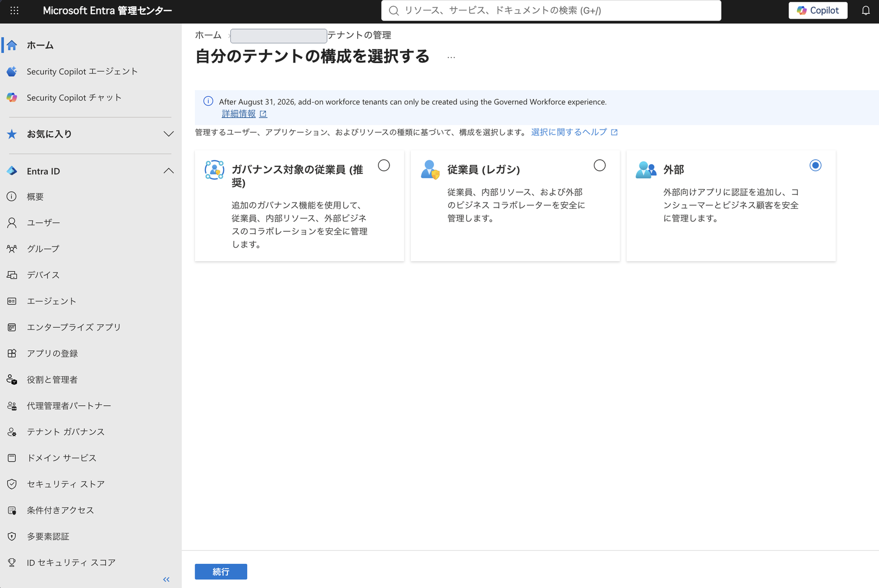The height and width of the screenshot is (588, 879).
Task: Click the アプリの登録 icon
Action: coord(12,353)
